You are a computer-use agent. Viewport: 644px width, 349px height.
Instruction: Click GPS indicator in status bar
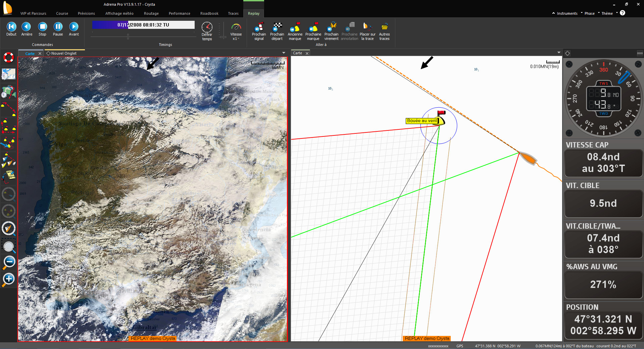(x=459, y=346)
